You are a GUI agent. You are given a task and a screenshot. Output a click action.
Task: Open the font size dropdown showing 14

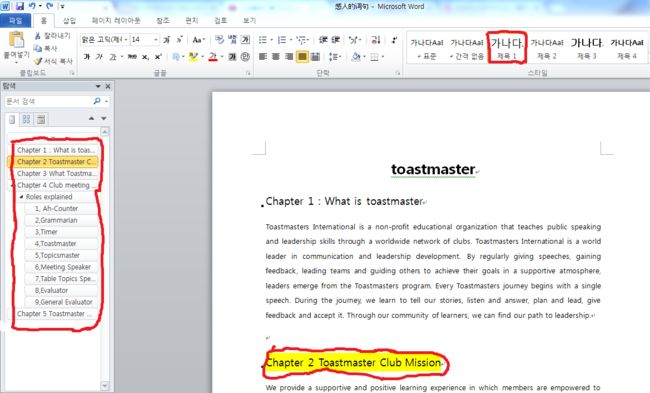156,40
